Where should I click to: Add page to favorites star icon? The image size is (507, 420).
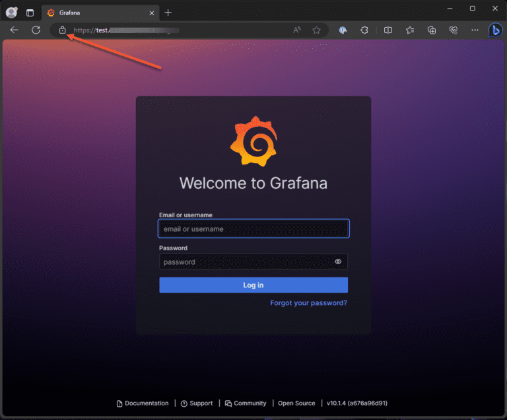pos(317,30)
